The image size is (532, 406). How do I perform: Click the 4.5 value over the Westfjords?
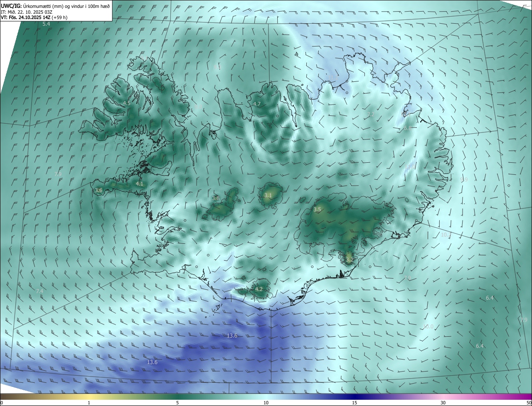[127, 103]
